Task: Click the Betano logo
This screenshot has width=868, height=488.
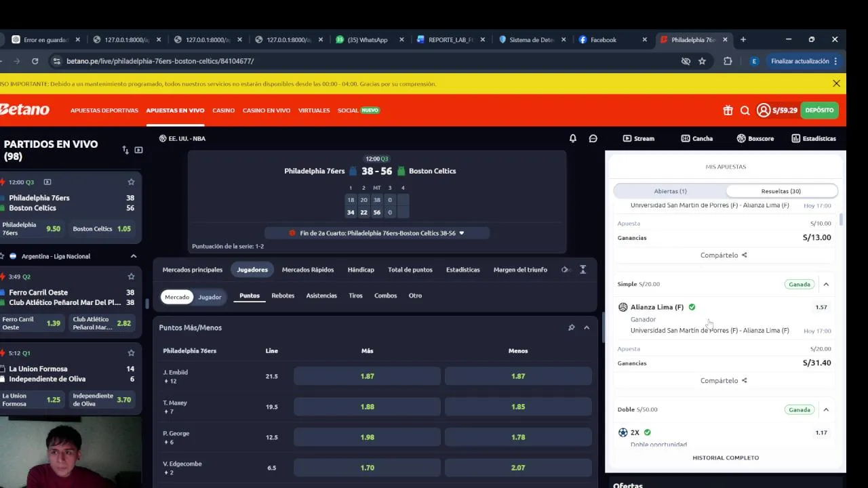Action: pos(24,110)
